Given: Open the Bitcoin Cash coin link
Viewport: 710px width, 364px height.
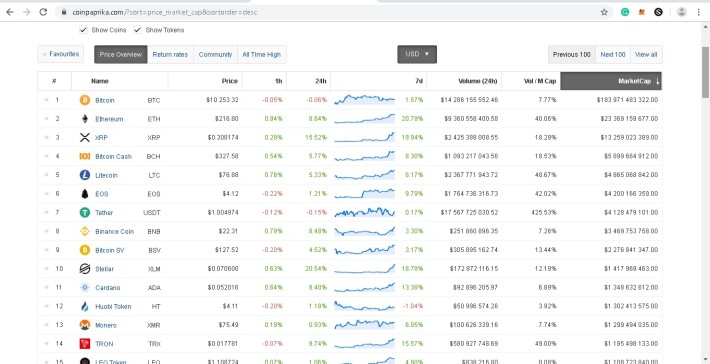Looking at the screenshot, I should [x=113, y=157].
